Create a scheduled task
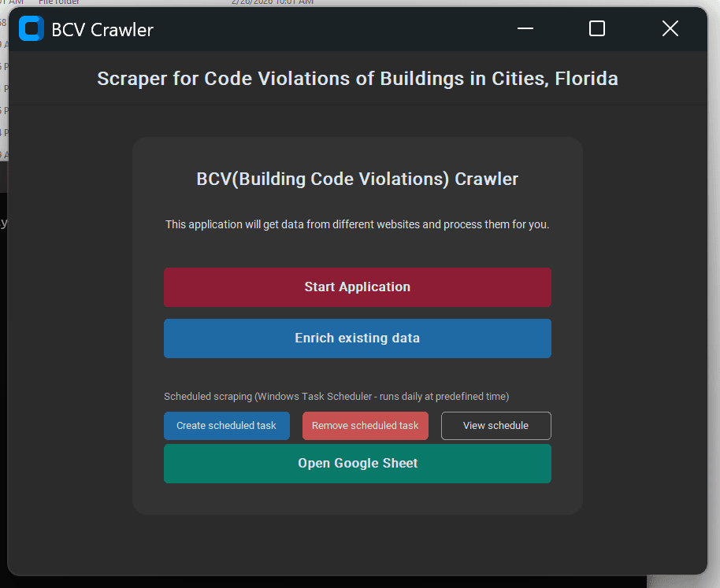The width and height of the screenshot is (720, 588). tap(226, 426)
